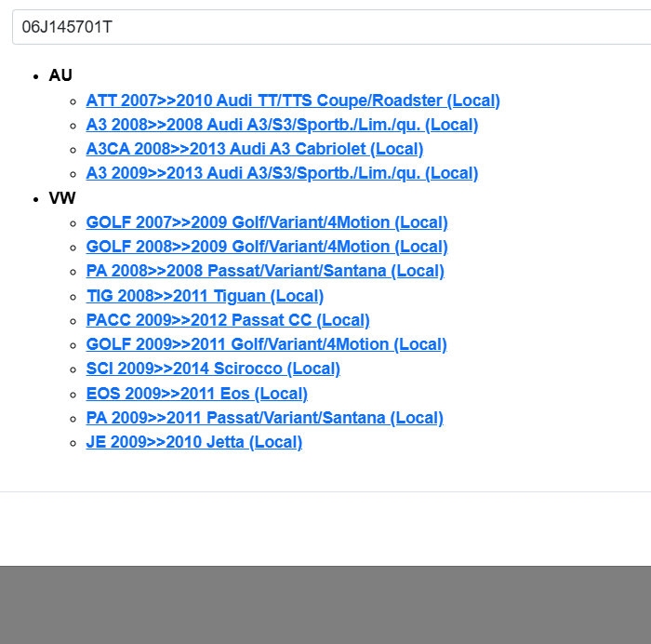Open PA 2008>>2008 Passat/Variant/Santana link
The width and height of the screenshot is (651, 644).
tap(265, 271)
